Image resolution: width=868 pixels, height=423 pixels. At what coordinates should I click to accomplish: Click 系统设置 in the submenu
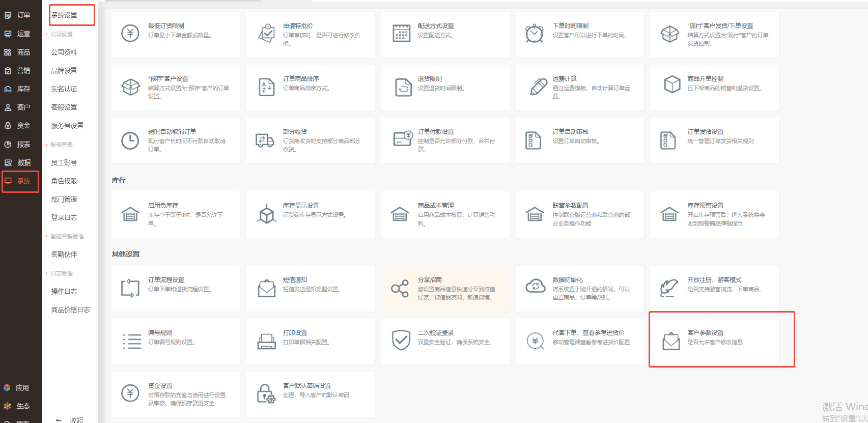coord(64,15)
